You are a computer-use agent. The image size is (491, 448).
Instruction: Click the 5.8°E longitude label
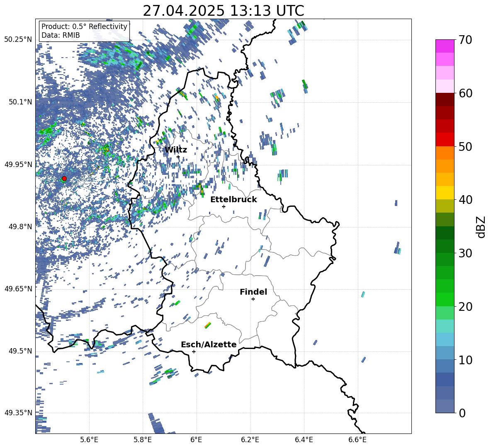point(143,440)
